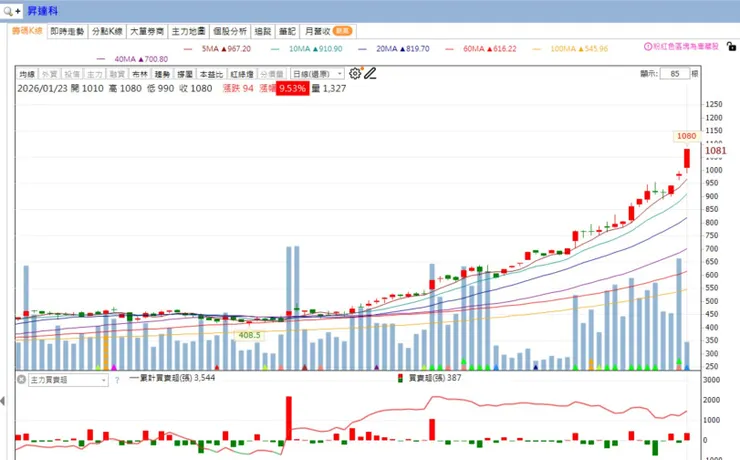The height and width of the screenshot is (460, 740).
Task: Click the 40MA legend entry
Action: click(132, 59)
